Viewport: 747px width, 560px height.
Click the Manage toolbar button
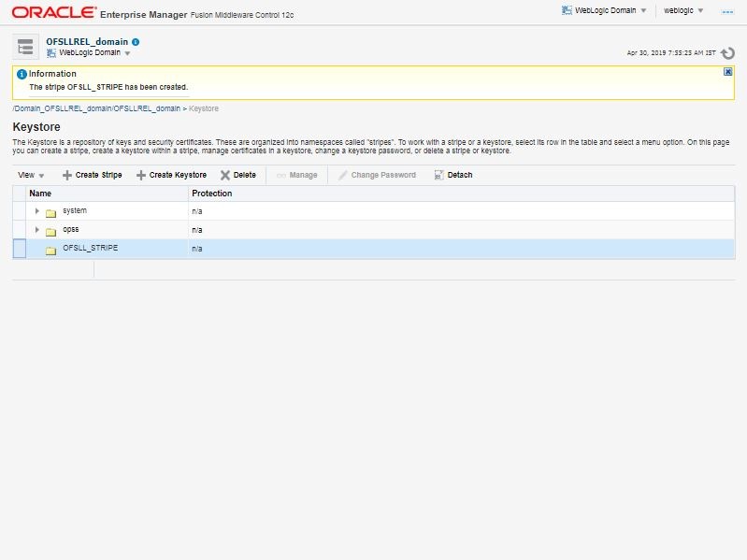tap(296, 175)
